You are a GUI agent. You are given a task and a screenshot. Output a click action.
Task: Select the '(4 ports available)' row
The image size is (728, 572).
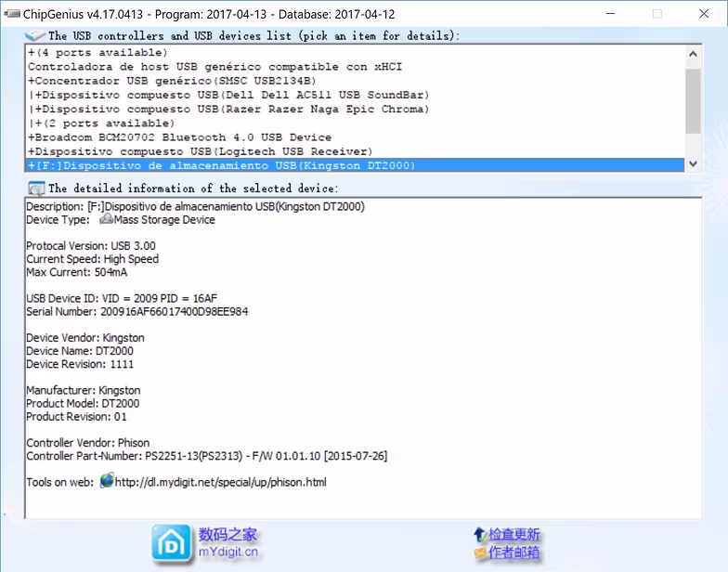point(355,52)
